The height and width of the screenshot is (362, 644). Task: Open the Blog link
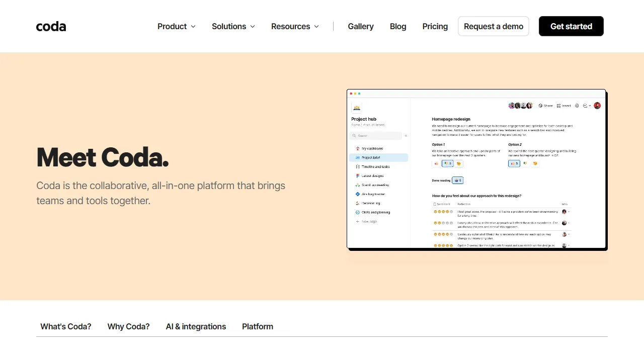[x=398, y=26]
